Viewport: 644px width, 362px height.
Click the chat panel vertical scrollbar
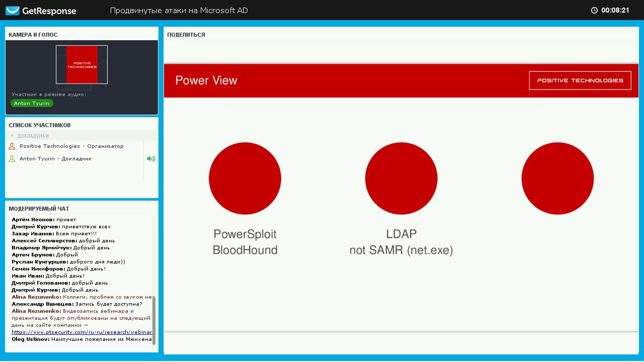[x=154, y=320]
